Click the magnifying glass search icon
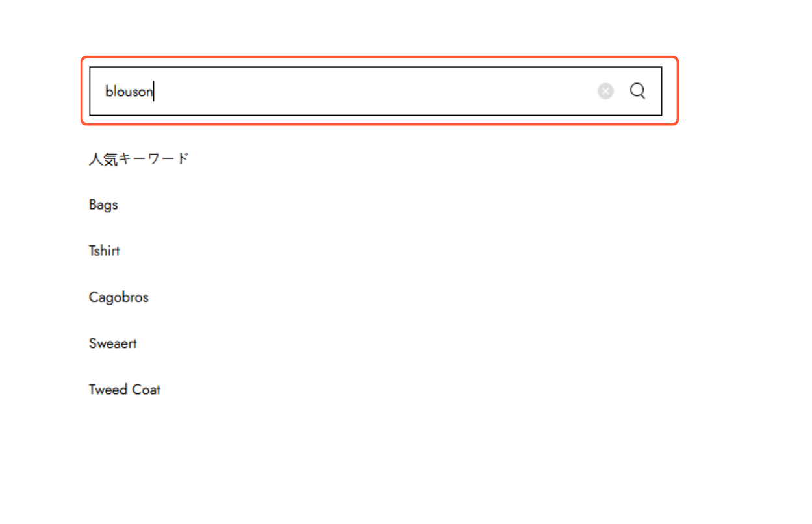The width and height of the screenshot is (812, 524). [x=638, y=91]
